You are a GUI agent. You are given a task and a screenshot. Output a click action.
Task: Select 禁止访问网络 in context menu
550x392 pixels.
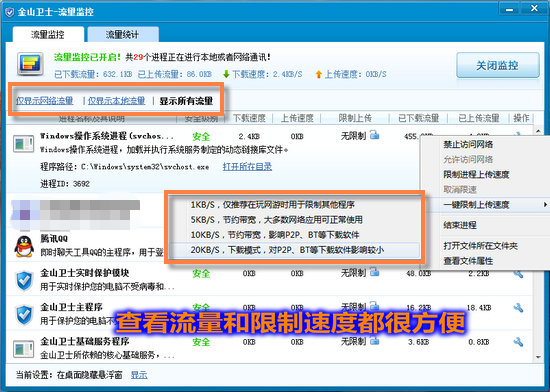tap(468, 144)
